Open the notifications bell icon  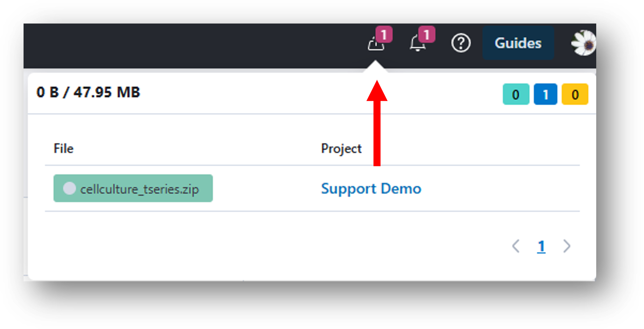(417, 44)
